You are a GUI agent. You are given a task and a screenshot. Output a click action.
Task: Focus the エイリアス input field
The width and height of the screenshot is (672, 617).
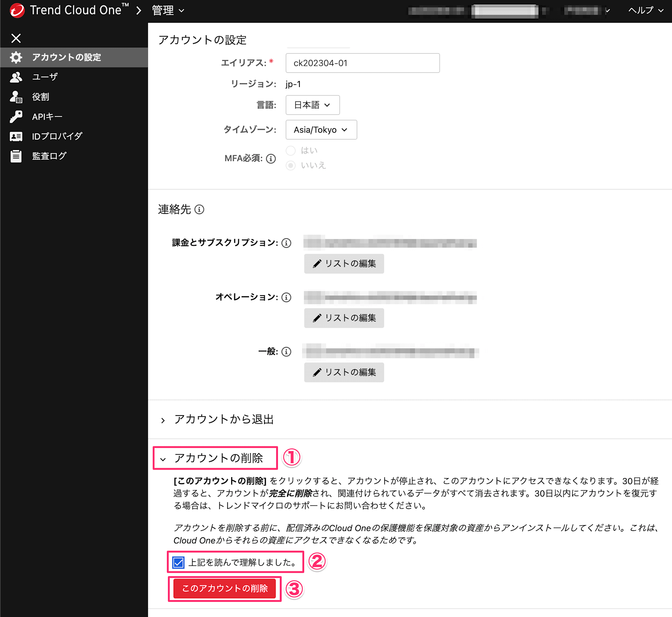click(363, 63)
